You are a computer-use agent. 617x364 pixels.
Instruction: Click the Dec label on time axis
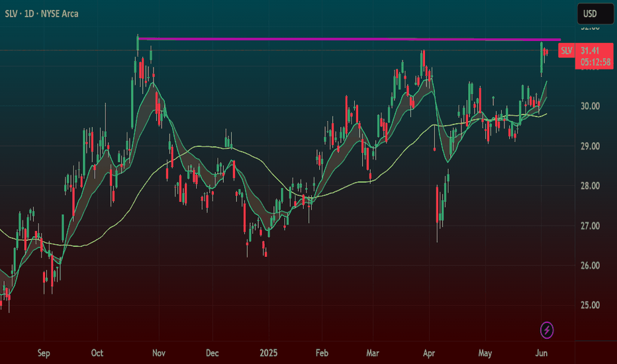[x=212, y=353]
